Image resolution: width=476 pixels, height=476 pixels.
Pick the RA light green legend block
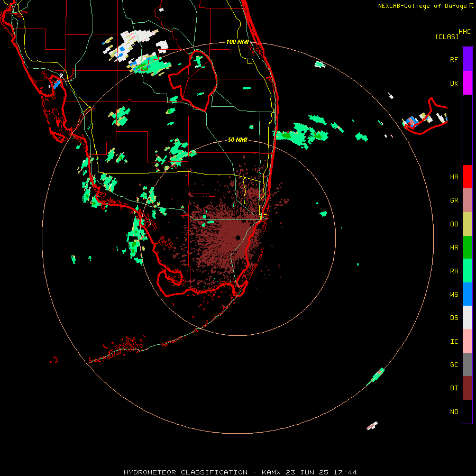pos(467,271)
